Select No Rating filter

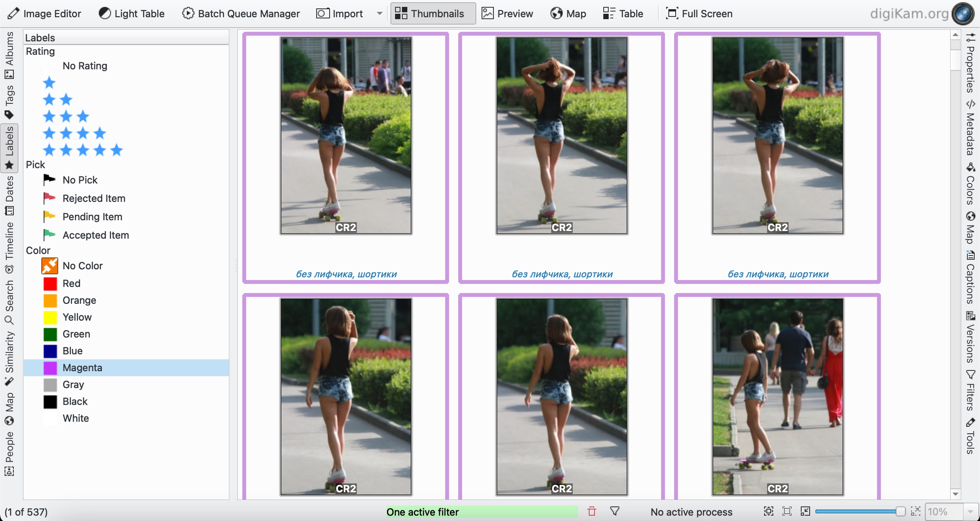click(x=85, y=66)
